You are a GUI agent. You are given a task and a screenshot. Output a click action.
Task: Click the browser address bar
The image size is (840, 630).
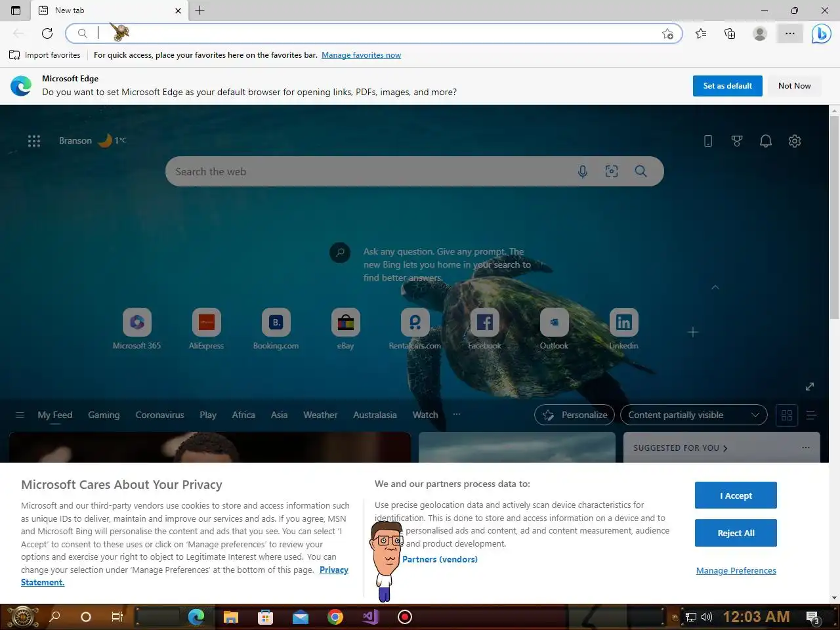[374, 33]
